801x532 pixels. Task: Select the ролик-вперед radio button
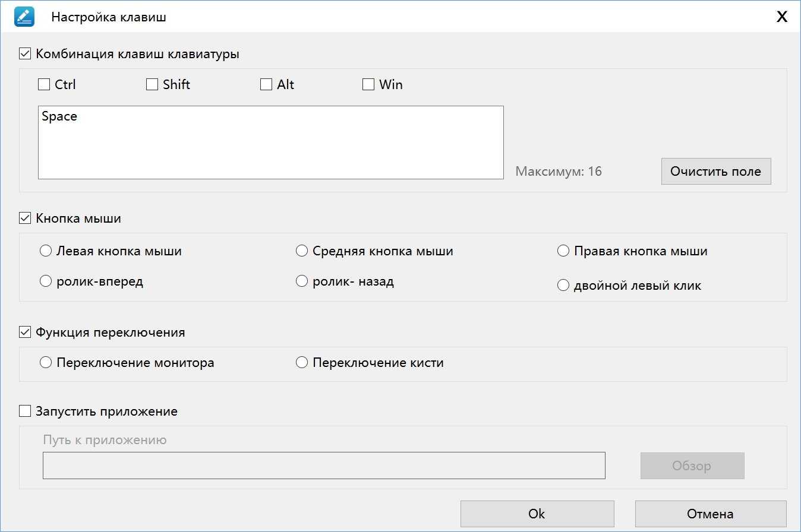[x=46, y=281]
